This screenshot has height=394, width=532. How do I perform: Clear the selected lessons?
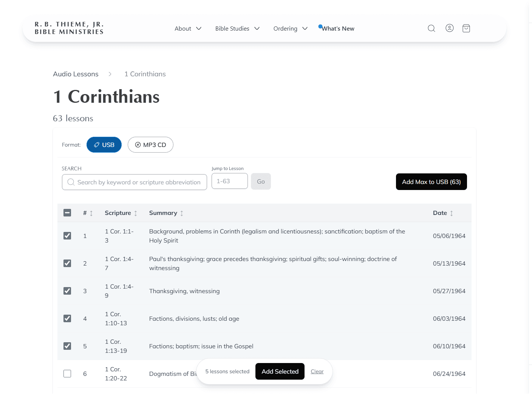317,371
